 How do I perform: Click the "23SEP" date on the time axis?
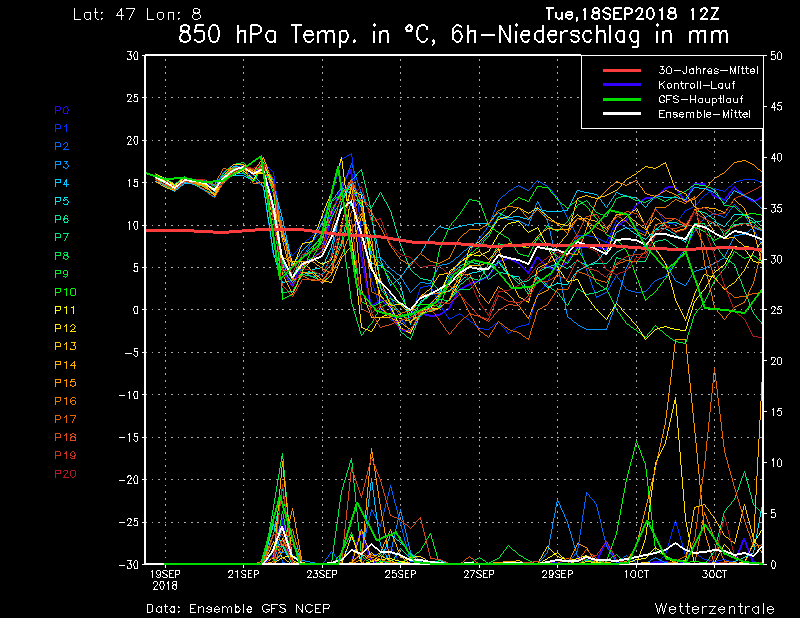tap(322, 574)
